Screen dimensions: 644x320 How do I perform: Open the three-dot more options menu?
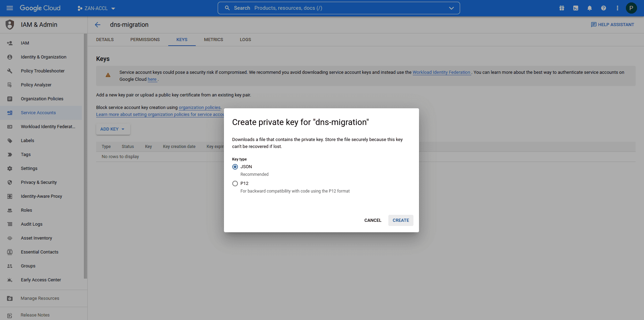pyautogui.click(x=618, y=8)
